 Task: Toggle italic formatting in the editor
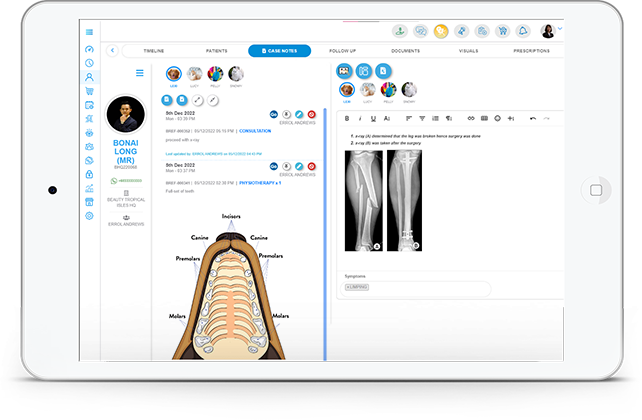coord(360,118)
